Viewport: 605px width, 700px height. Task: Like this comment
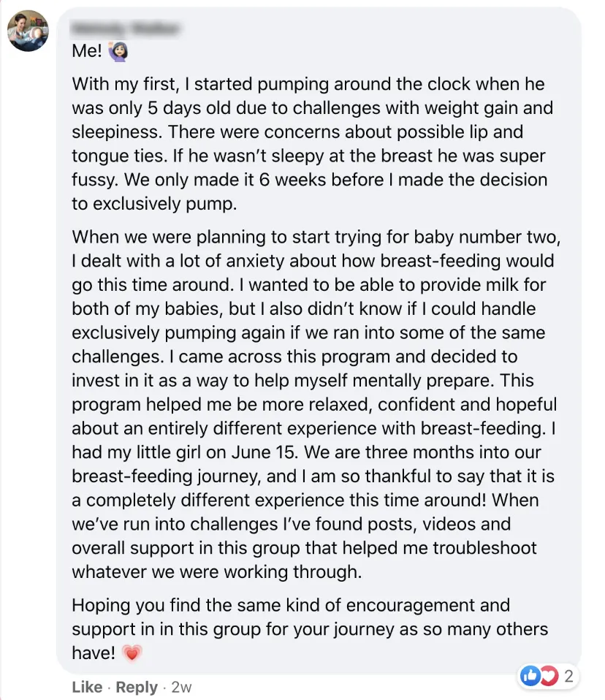tap(87, 687)
